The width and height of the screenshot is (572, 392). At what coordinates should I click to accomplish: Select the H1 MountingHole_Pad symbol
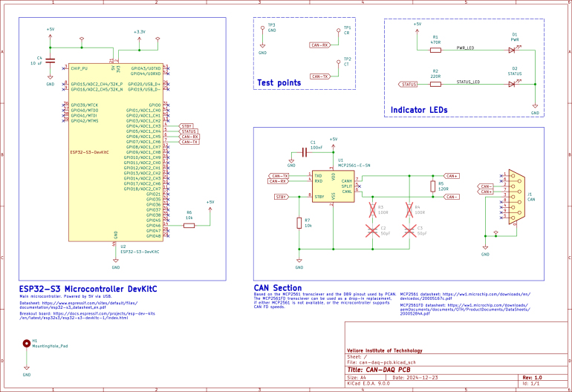tap(26, 344)
